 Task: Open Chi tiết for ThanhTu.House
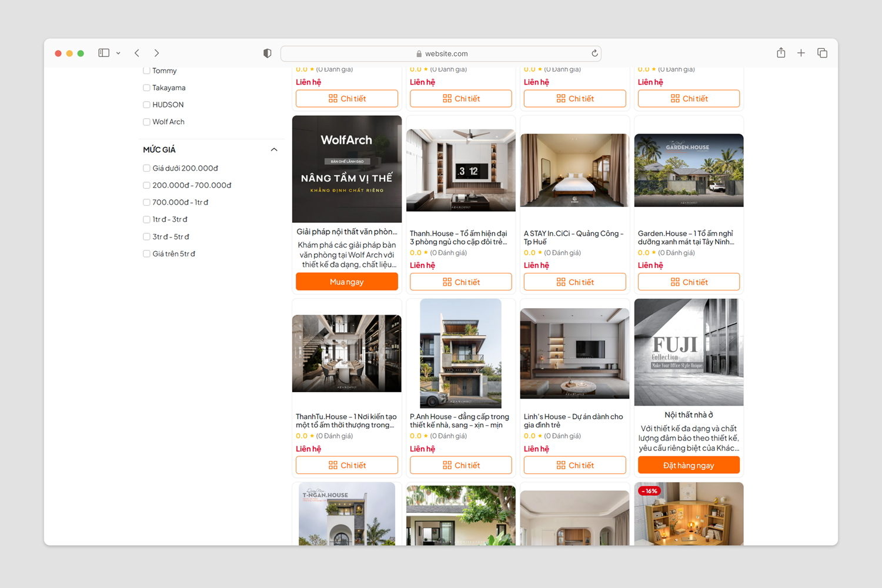click(x=347, y=465)
